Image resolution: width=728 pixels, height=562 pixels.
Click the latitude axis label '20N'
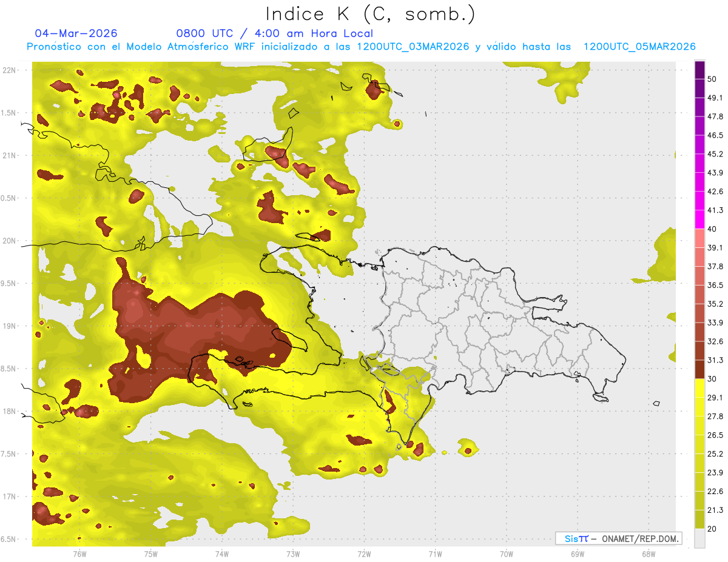click(10, 241)
